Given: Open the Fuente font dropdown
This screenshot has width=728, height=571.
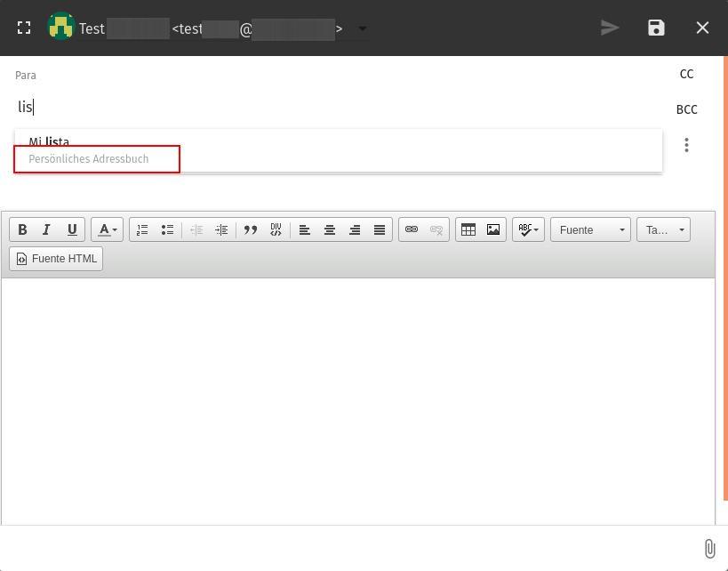Looking at the screenshot, I should (x=590, y=229).
